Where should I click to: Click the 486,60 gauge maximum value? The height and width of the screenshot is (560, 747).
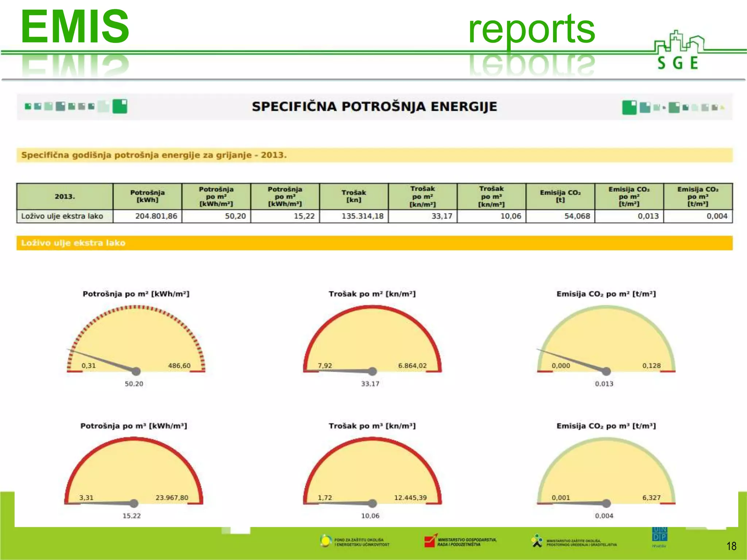[179, 366]
